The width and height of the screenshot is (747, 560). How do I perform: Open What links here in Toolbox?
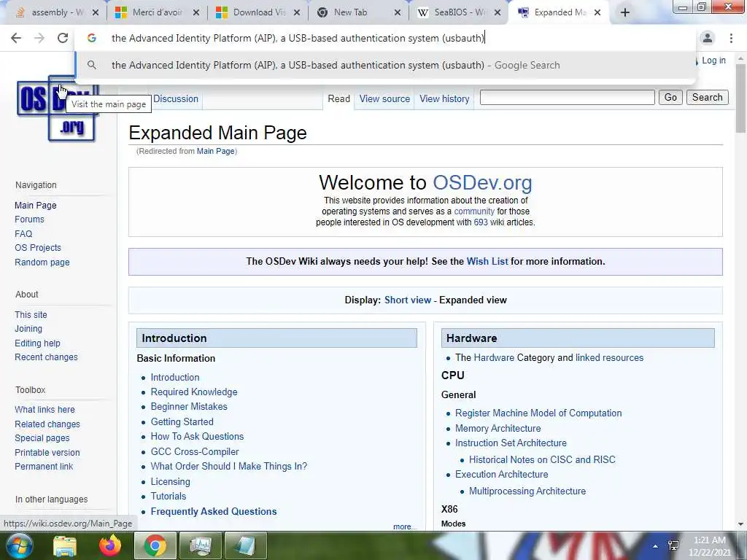(44, 410)
